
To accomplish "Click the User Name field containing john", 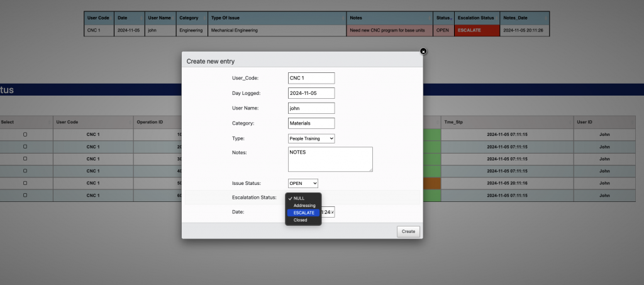I will (x=311, y=108).
